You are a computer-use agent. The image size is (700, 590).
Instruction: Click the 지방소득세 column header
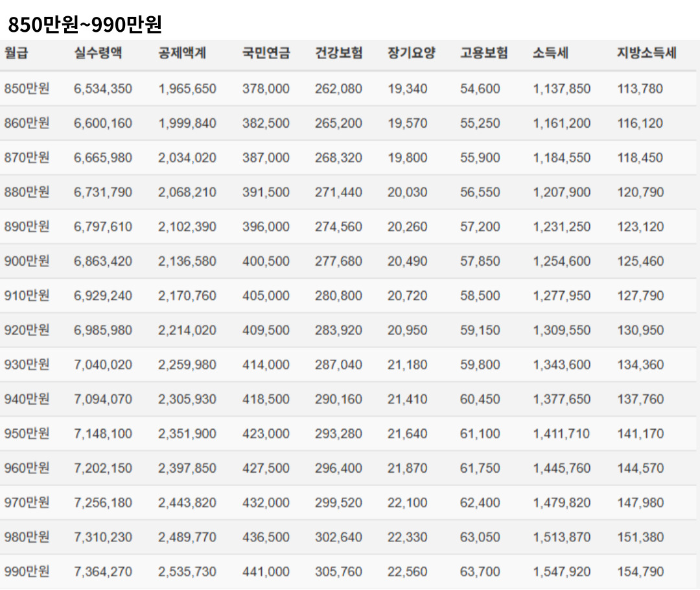pyautogui.click(x=649, y=56)
